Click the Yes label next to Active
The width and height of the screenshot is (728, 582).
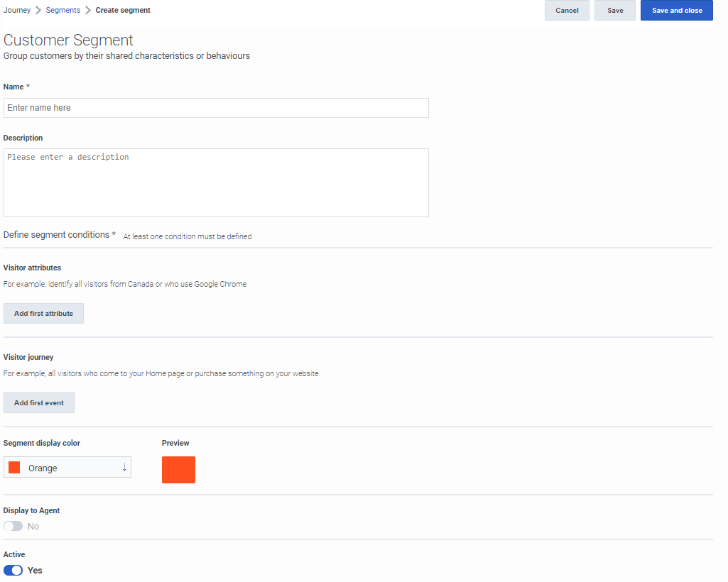click(x=35, y=571)
